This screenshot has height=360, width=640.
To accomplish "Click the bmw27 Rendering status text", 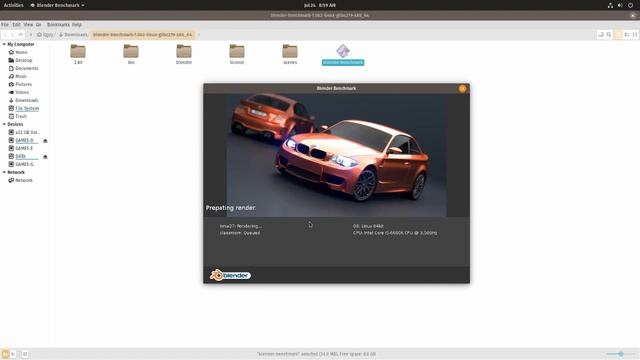I will click(240, 226).
